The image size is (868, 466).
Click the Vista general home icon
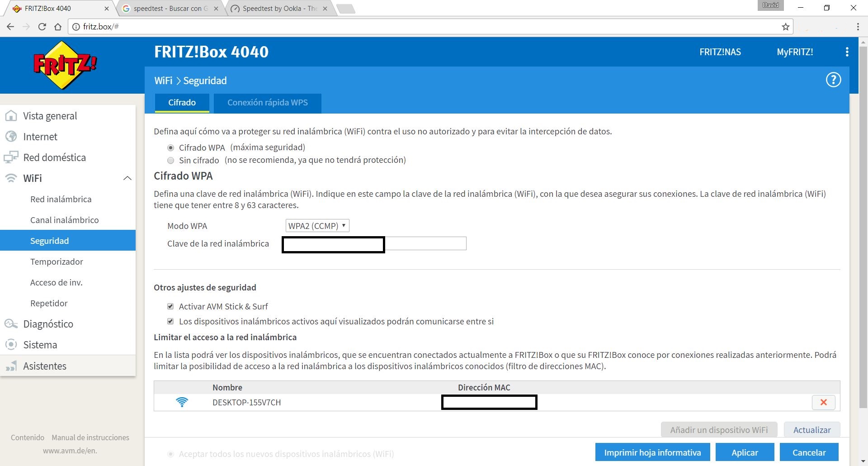click(x=11, y=116)
